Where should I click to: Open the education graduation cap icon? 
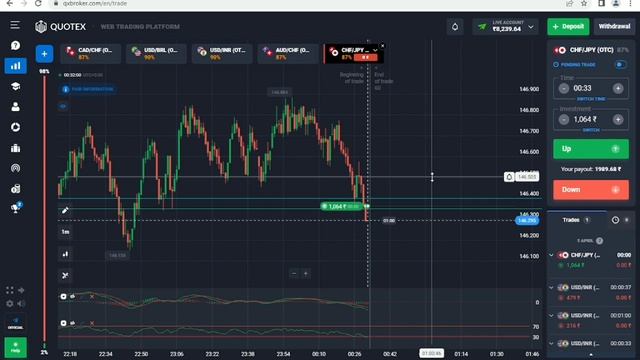(16, 86)
